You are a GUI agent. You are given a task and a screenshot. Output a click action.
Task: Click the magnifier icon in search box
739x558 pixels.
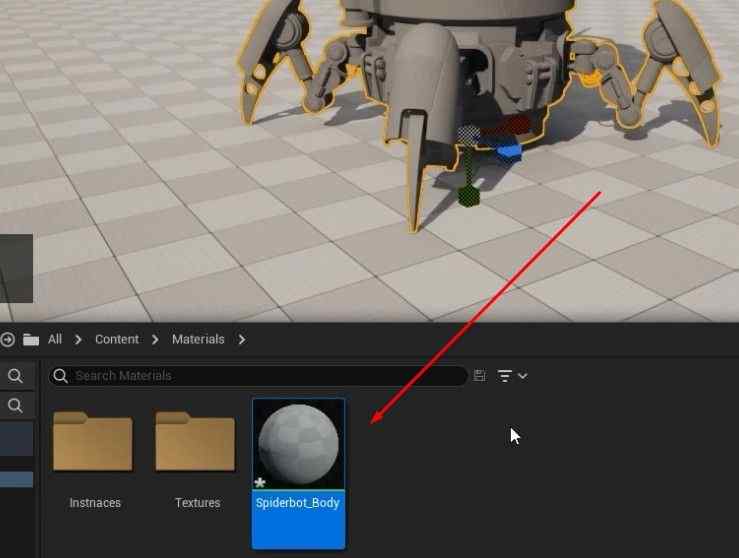click(x=60, y=376)
